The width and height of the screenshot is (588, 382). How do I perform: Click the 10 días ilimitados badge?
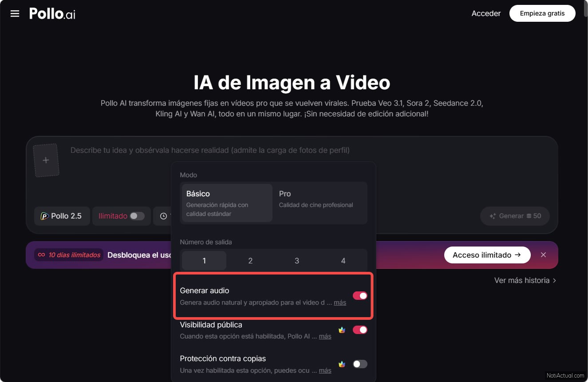click(x=69, y=255)
